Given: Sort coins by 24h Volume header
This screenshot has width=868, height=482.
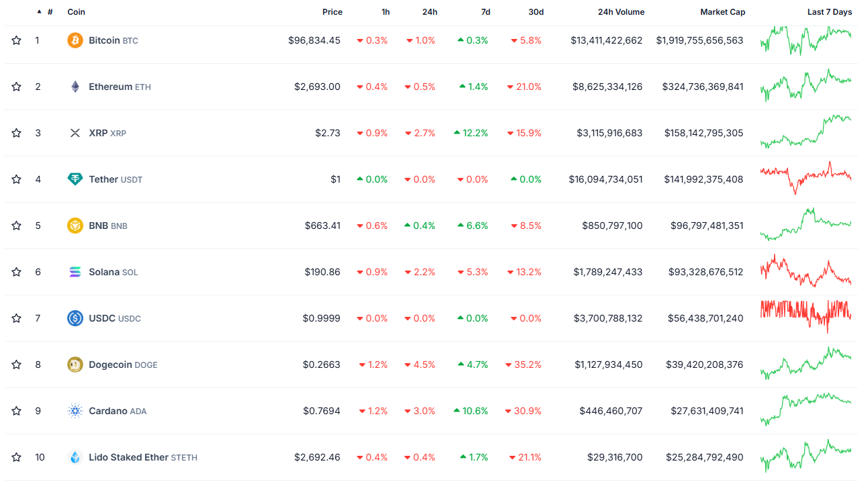Looking at the screenshot, I should pos(621,12).
